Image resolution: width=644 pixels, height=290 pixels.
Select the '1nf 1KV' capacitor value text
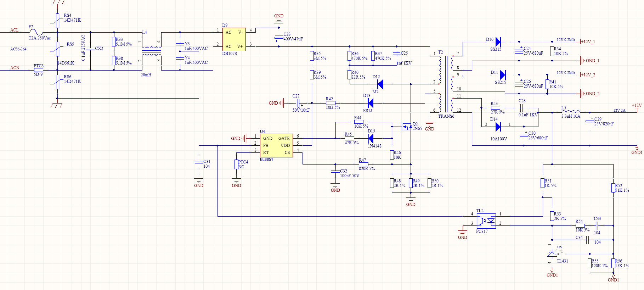404,63
